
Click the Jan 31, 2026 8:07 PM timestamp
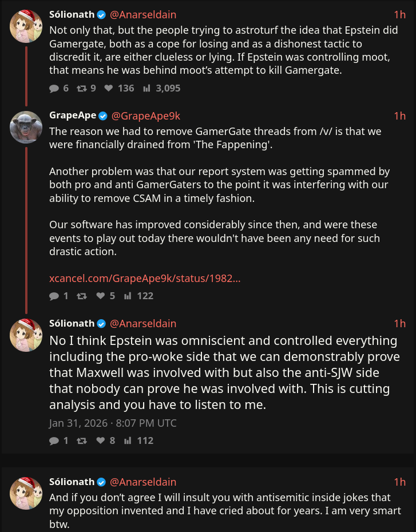coord(113,423)
